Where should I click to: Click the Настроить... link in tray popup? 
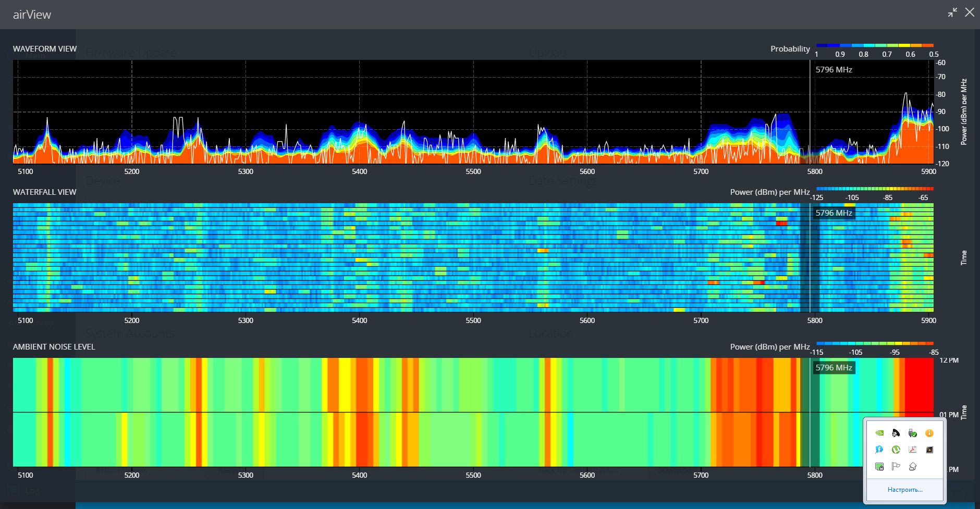[x=905, y=490]
